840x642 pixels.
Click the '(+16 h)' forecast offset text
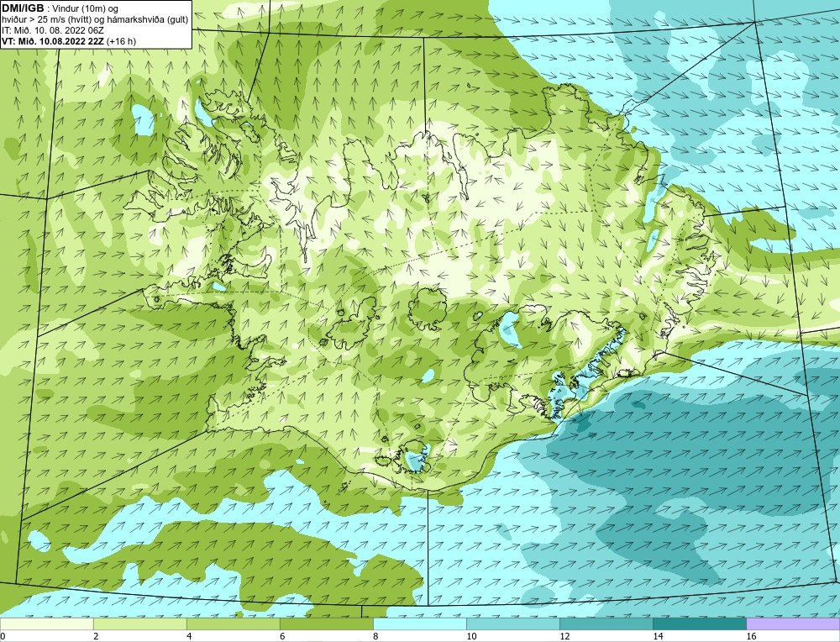click(121, 41)
